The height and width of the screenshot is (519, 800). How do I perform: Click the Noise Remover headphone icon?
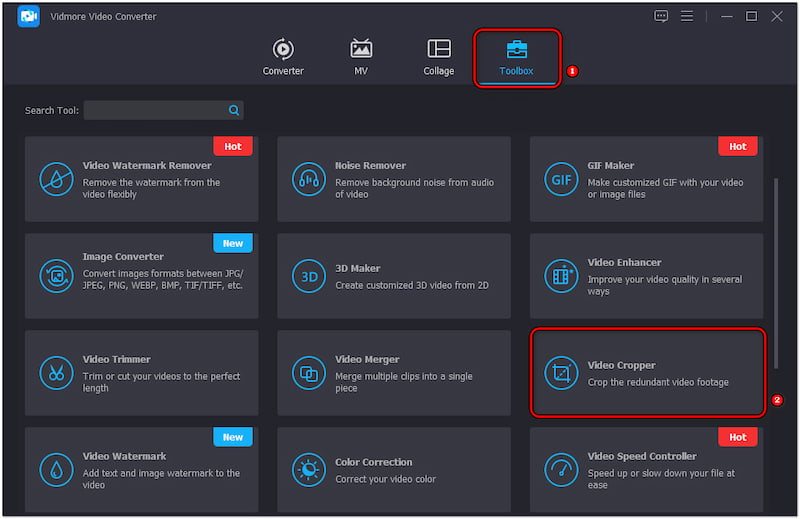[x=309, y=180]
